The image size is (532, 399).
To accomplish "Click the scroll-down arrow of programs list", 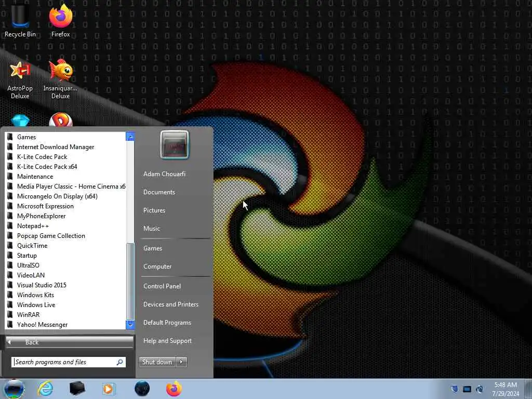I will [130, 325].
